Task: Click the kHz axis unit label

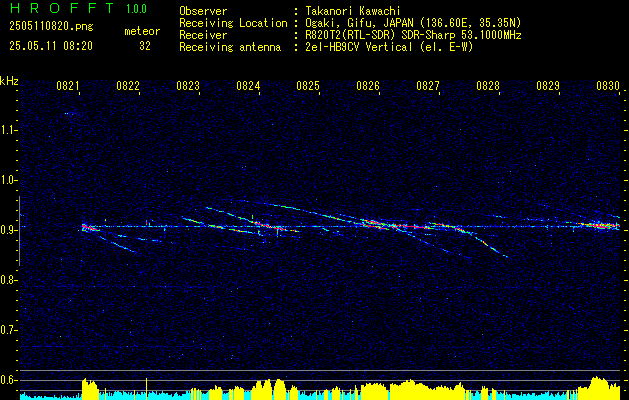Action: [9, 81]
